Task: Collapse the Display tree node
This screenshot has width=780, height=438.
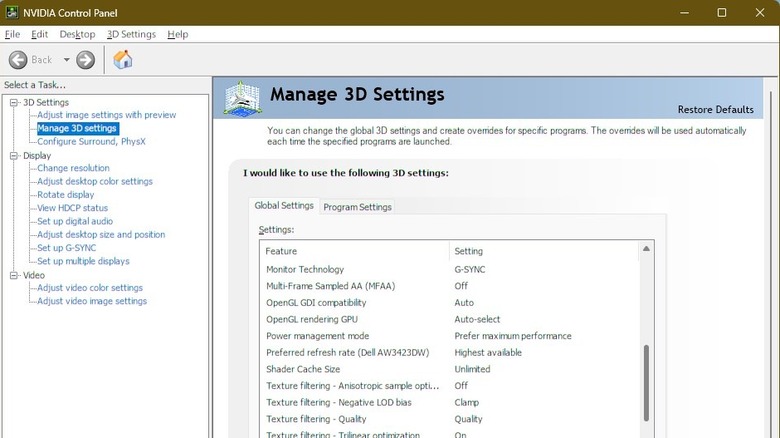Action: pos(14,155)
